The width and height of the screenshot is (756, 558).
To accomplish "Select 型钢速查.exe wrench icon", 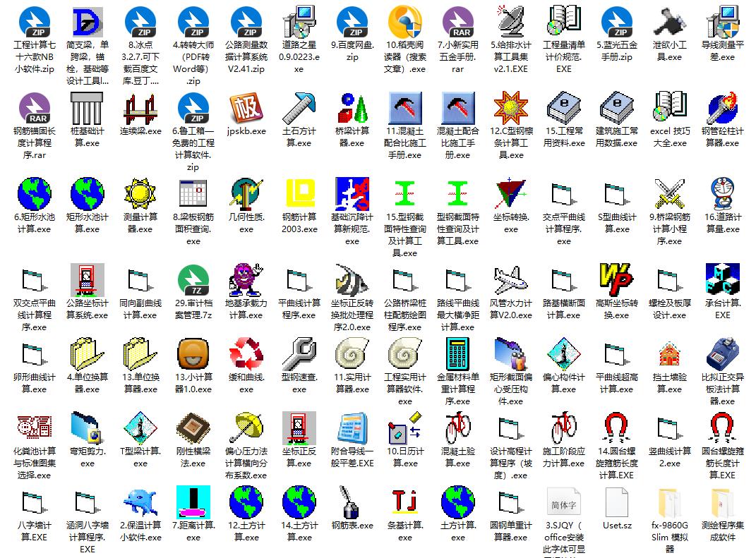I will pos(299,354).
